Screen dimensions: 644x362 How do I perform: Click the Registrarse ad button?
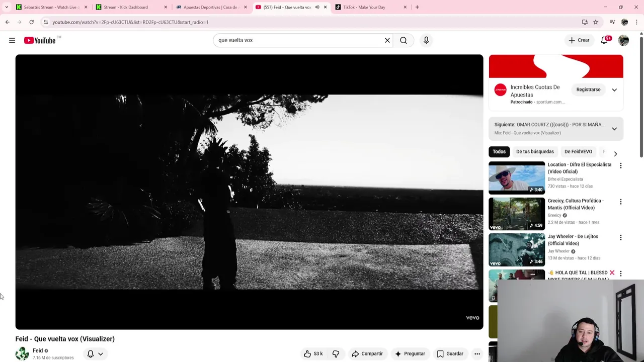click(x=588, y=89)
